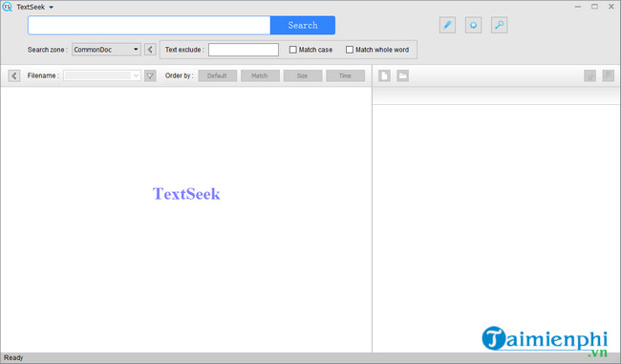Click the blue key icon

[x=500, y=26]
